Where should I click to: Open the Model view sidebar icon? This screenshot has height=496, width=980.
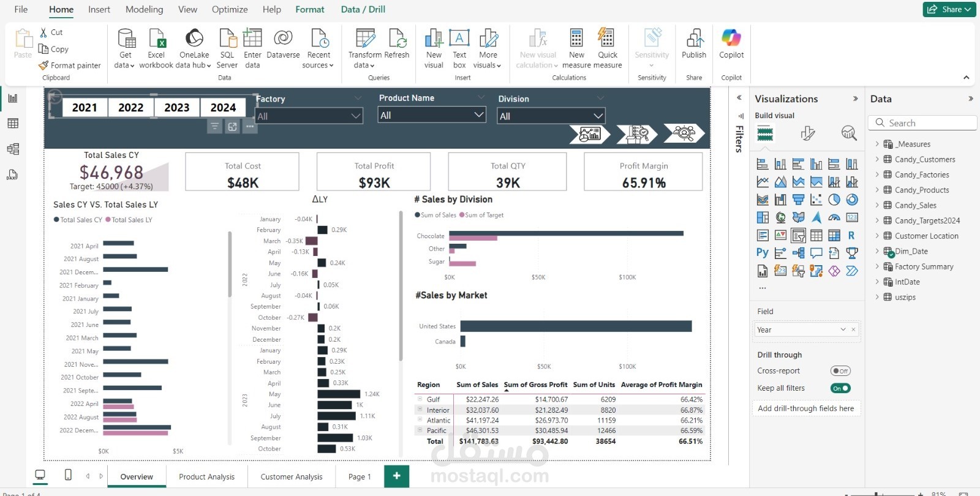pyautogui.click(x=13, y=149)
